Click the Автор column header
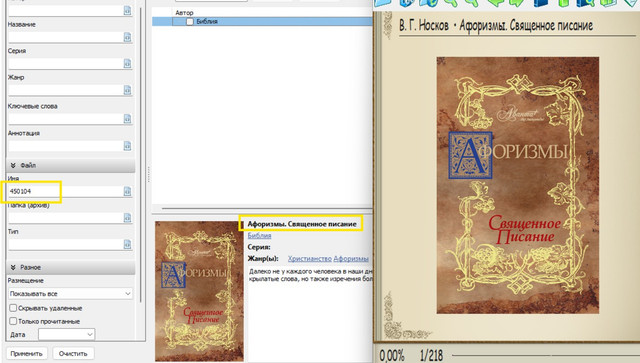The image size is (640, 363). [x=184, y=13]
